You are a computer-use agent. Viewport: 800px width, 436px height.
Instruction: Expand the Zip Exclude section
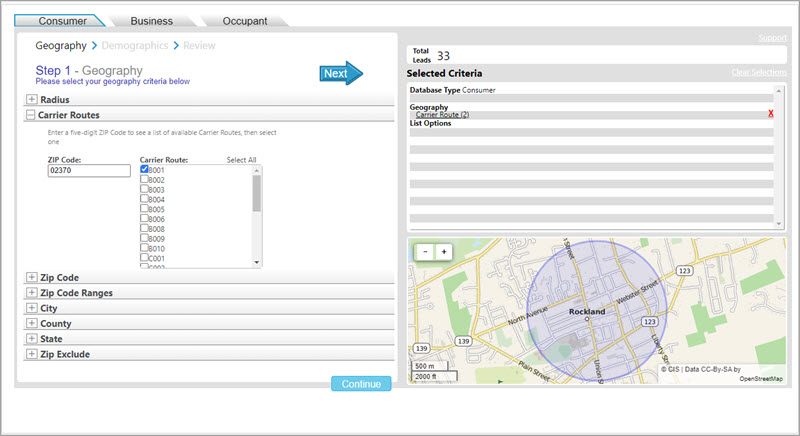click(32, 354)
